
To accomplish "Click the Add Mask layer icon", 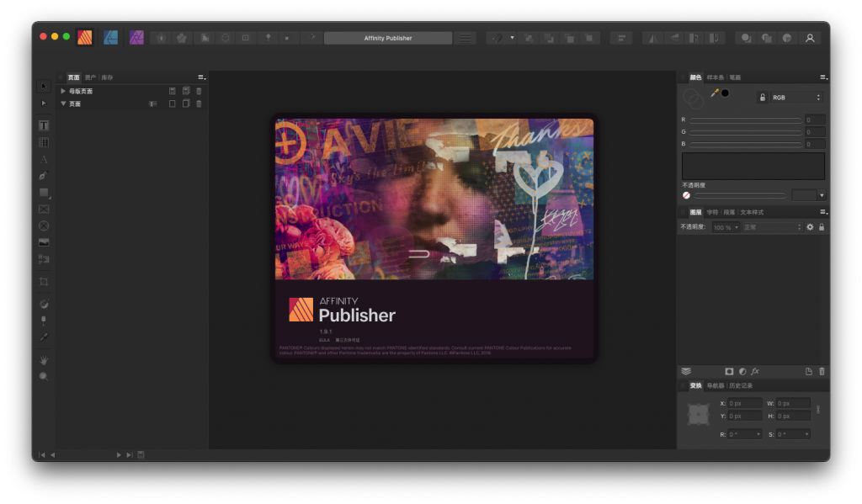I will [x=729, y=372].
